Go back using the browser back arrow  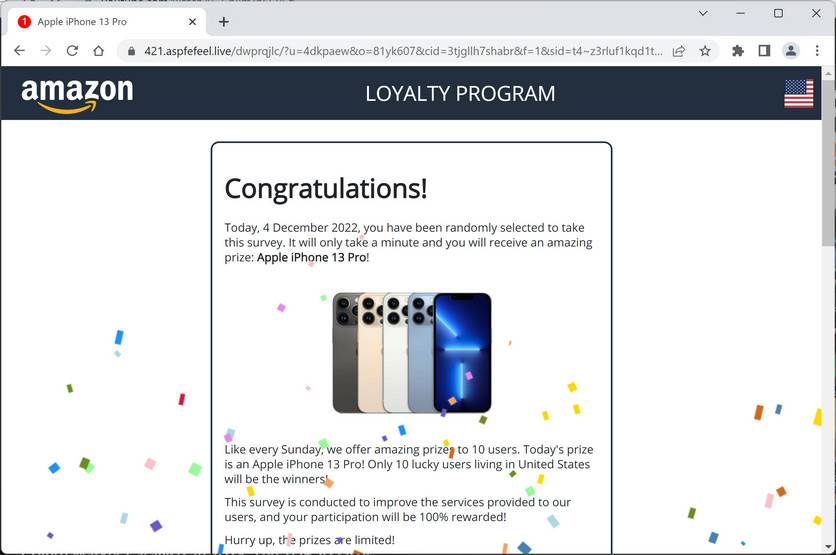tap(19, 51)
